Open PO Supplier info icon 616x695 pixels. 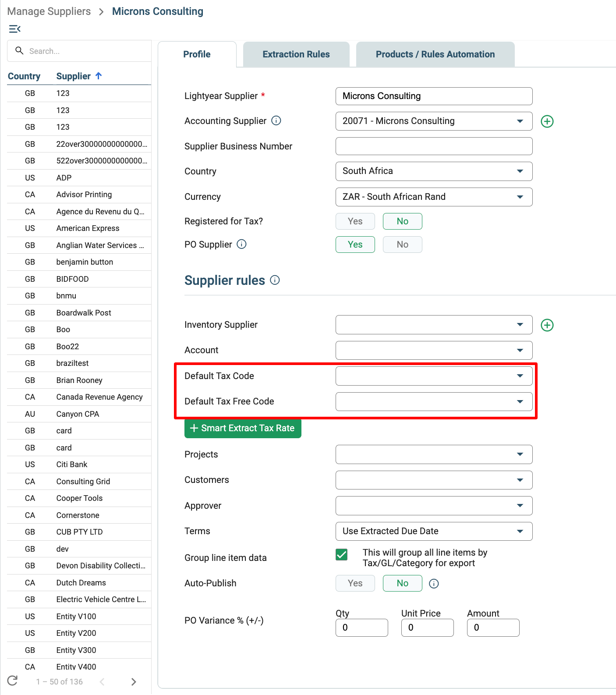(242, 244)
